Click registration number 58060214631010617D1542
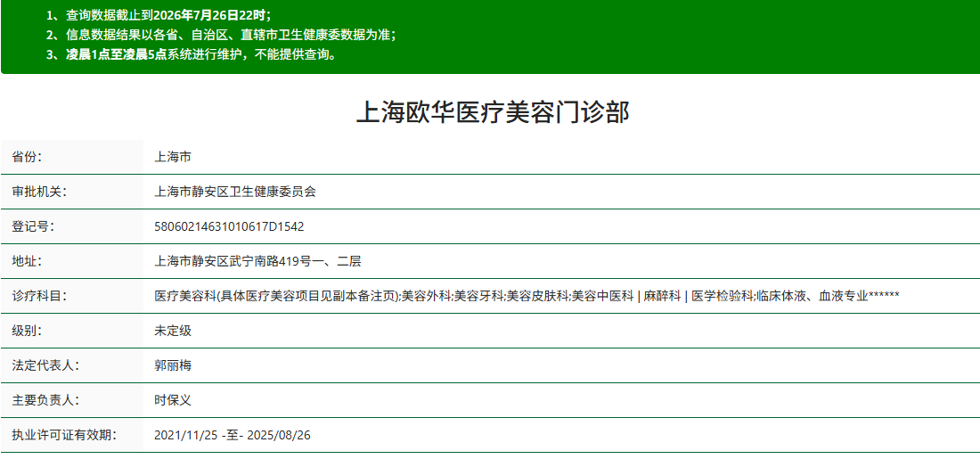 (x=229, y=226)
